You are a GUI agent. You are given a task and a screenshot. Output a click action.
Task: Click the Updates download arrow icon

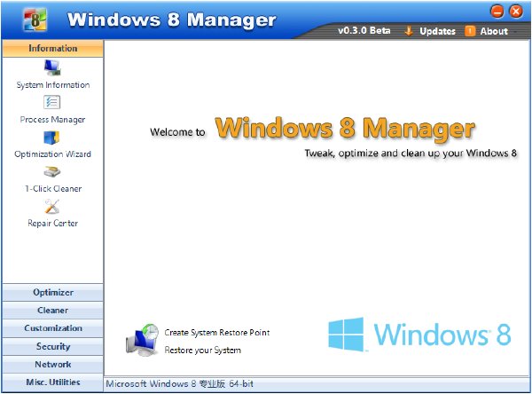coord(409,31)
